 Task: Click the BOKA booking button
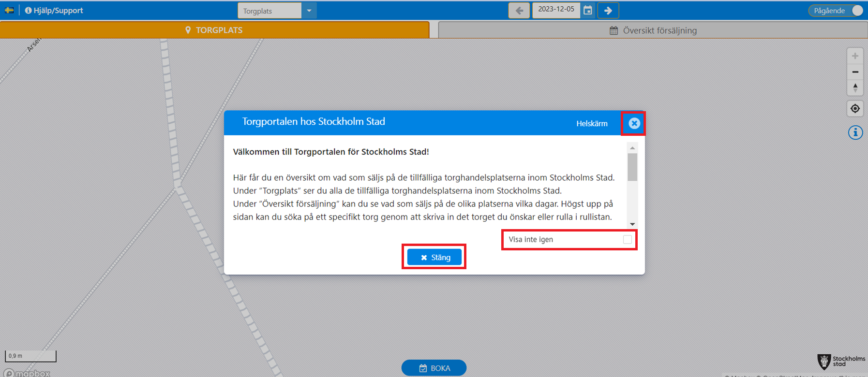pyautogui.click(x=434, y=368)
